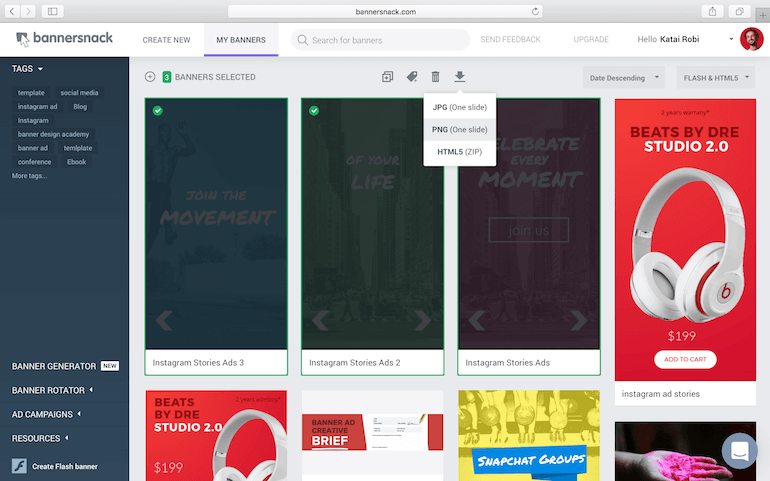Open the FLASH & HTML5 filter dropdown
Viewport: 770px width, 481px height.
[x=715, y=78]
